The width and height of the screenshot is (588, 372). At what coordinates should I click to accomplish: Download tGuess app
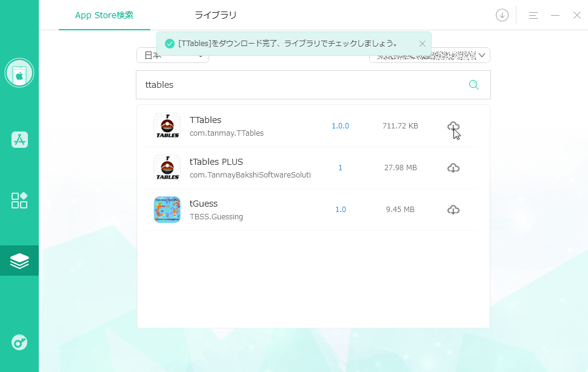click(x=453, y=210)
